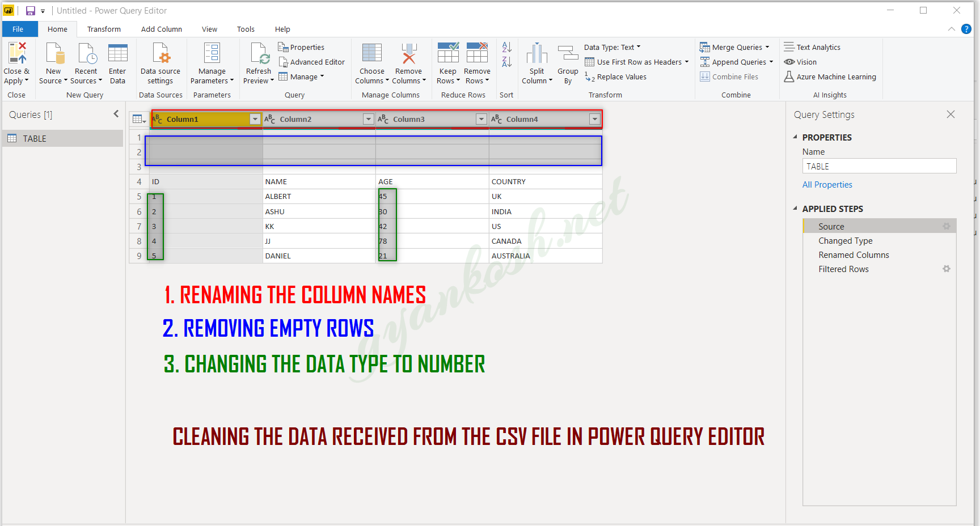This screenshot has width=980, height=526.
Task: Open the Filtered Rows step settings gear
Action: [946, 269]
